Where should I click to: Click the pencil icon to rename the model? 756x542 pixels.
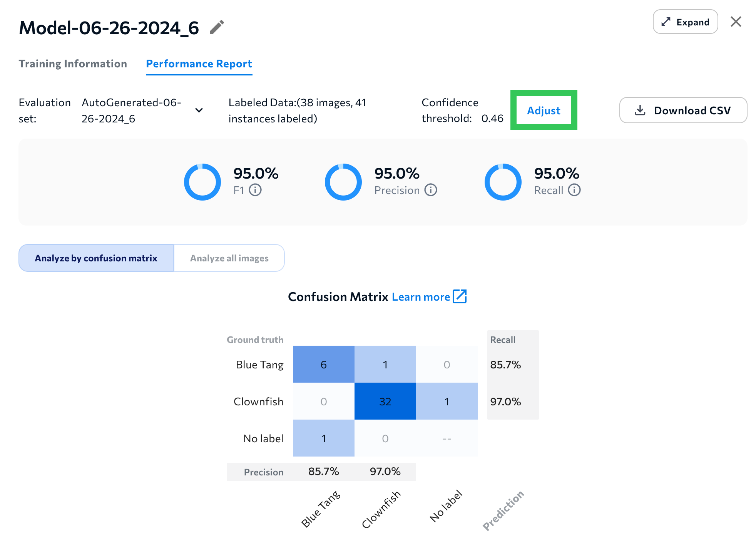point(217,26)
